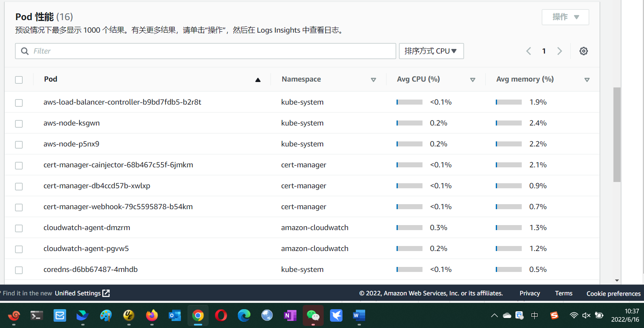Open the blue bird app in taskbar
This screenshot has height=328, width=644.
tap(336, 315)
